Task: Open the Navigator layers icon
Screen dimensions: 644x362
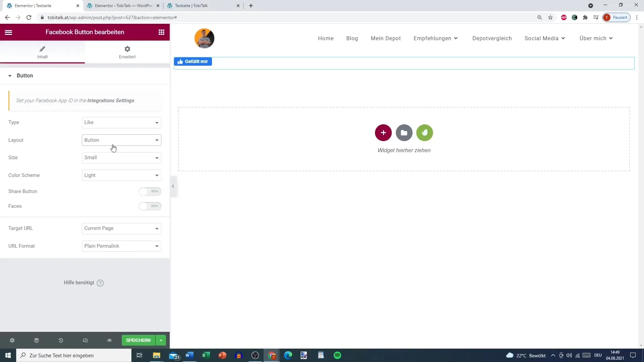Action: point(37,340)
